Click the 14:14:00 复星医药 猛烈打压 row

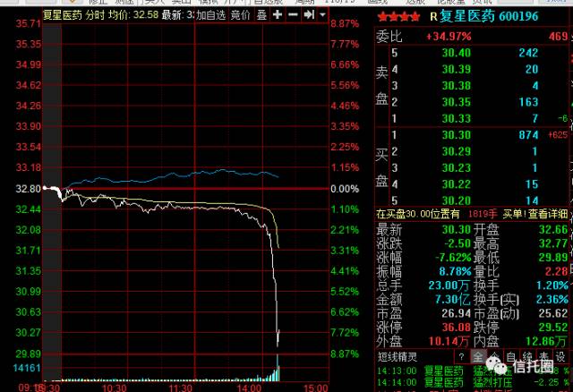coord(474,382)
